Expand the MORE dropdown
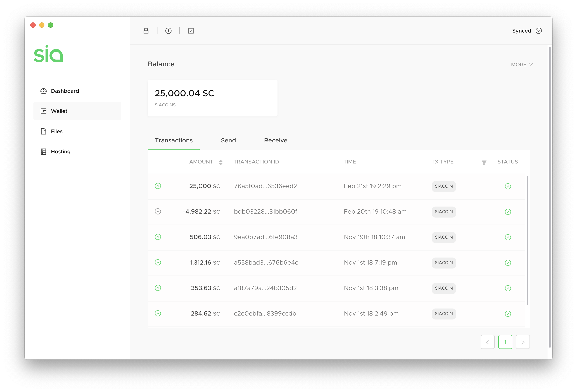The width and height of the screenshot is (577, 392). pyautogui.click(x=522, y=65)
